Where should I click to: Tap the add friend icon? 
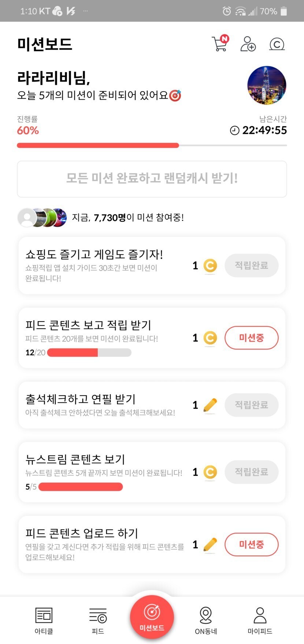click(x=248, y=44)
